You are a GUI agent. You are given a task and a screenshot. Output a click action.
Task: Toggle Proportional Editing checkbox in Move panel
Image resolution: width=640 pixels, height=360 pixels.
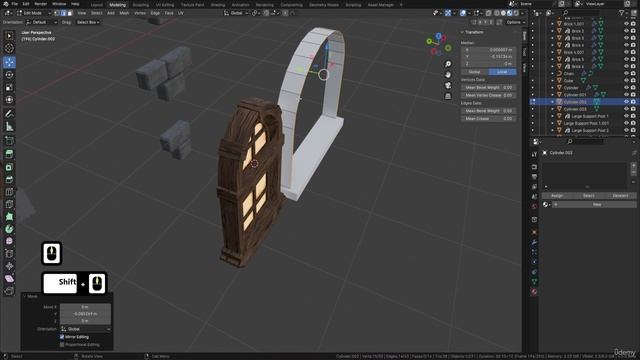pyautogui.click(x=62, y=345)
